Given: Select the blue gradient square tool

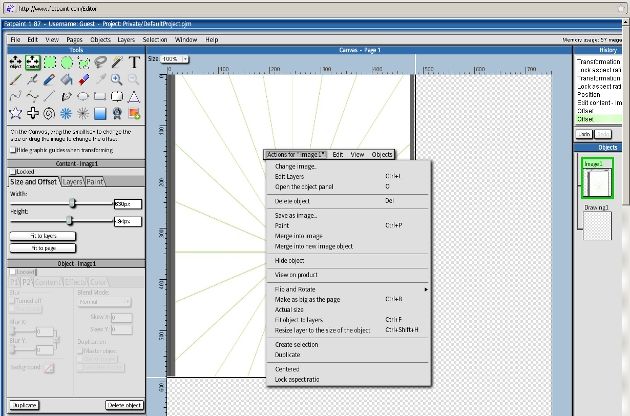Looking at the screenshot, I should [x=100, y=113].
